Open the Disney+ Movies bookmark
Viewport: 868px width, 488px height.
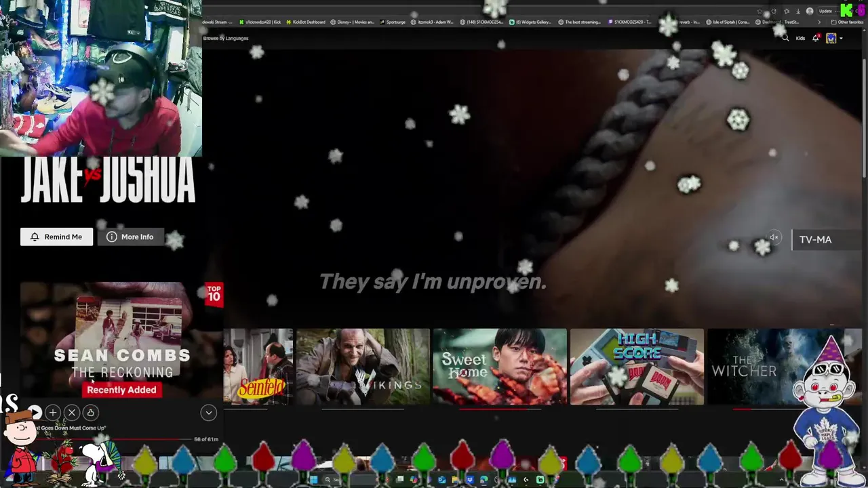click(x=352, y=22)
